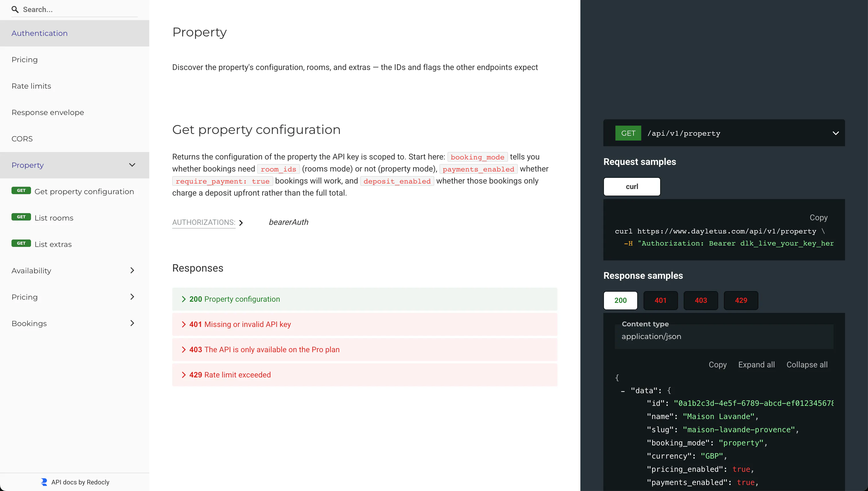
Task: Open the Authentication section
Action: click(74, 33)
